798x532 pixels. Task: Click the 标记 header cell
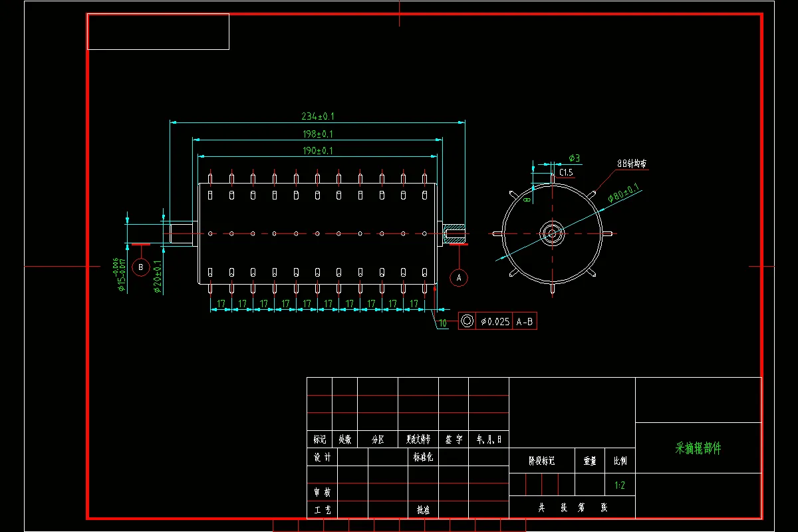pos(319,440)
